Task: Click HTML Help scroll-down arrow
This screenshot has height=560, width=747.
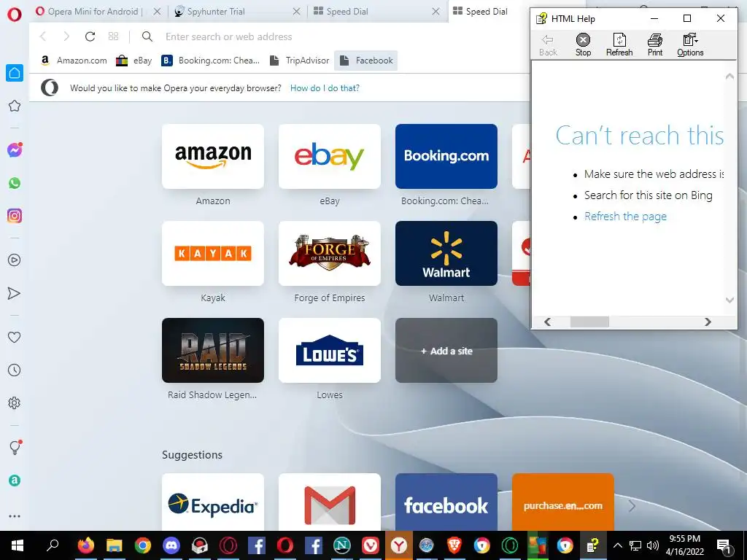Action: tap(729, 300)
